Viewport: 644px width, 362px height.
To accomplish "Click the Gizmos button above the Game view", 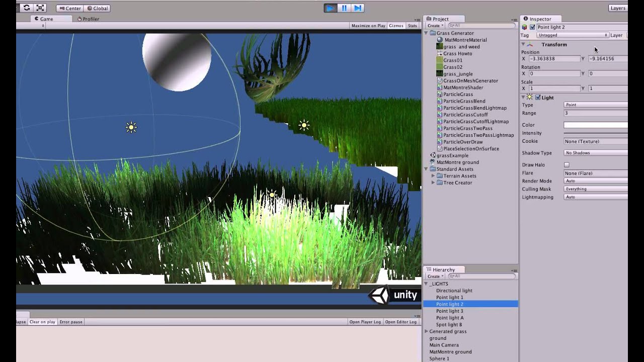I will click(396, 25).
